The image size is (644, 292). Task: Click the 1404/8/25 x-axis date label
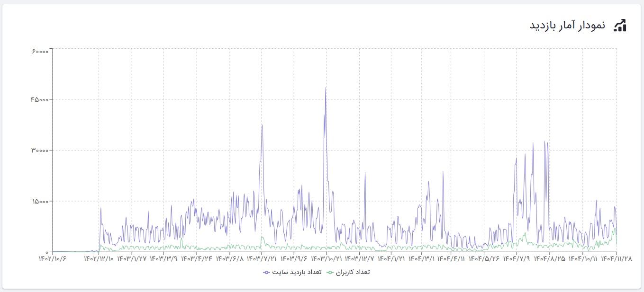[x=549, y=259]
